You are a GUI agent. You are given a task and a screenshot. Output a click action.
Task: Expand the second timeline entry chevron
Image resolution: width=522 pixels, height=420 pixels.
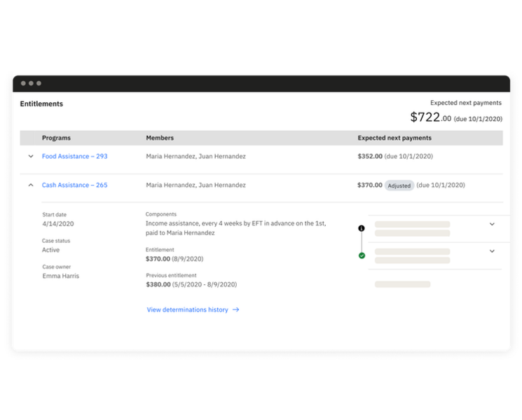click(x=492, y=251)
